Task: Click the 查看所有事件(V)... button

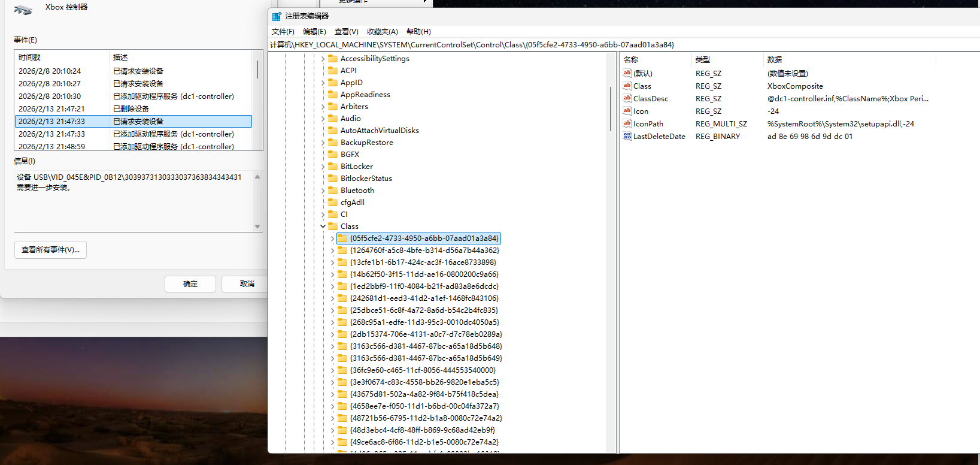Action: pyautogui.click(x=50, y=250)
